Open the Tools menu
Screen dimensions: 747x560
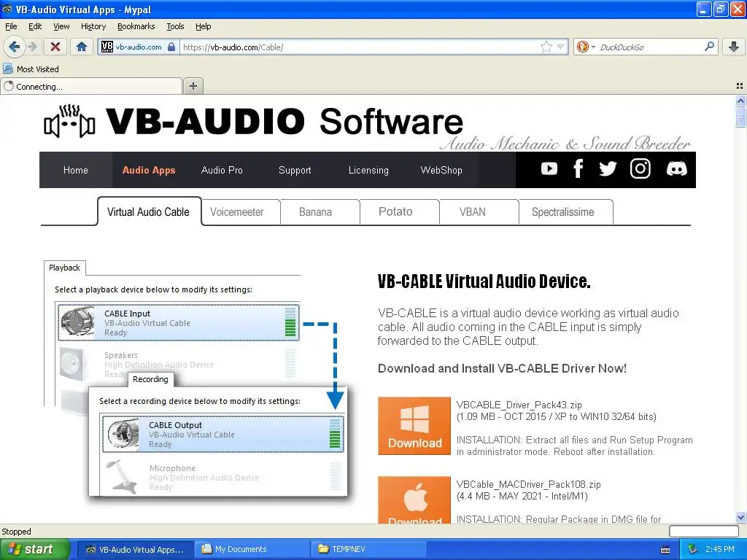tap(175, 26)
